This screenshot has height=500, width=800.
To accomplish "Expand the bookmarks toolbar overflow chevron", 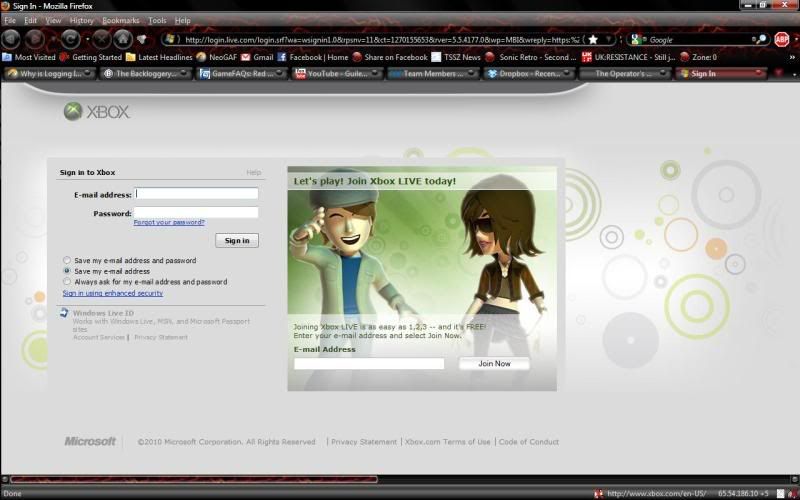I will pyautogui.click(x=792, y=57).
